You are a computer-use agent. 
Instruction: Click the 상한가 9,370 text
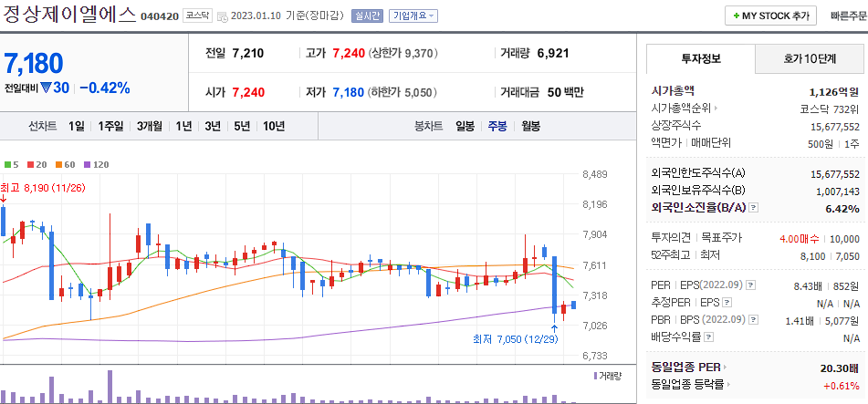[403, 54]
